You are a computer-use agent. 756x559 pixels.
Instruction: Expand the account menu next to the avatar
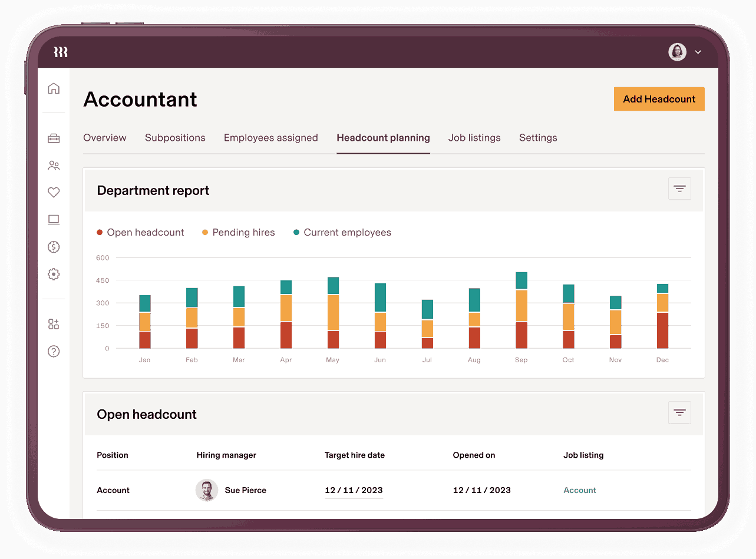698,52
